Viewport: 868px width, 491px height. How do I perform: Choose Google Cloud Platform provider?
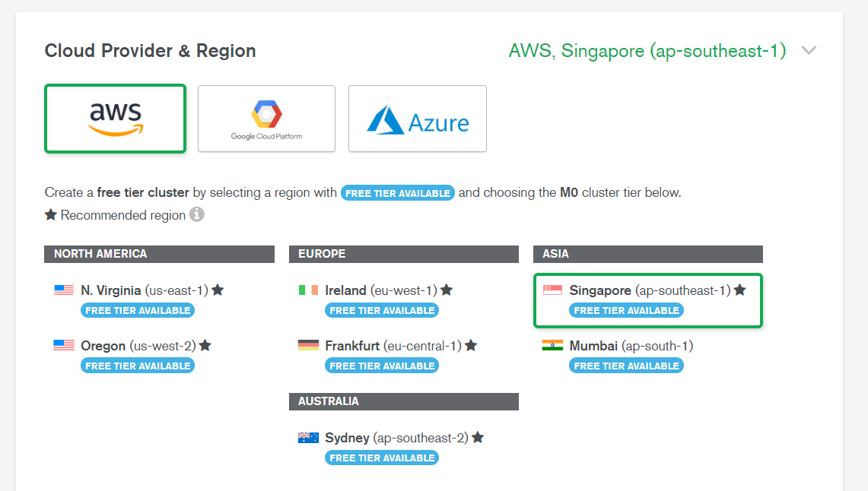coord(266,119)
